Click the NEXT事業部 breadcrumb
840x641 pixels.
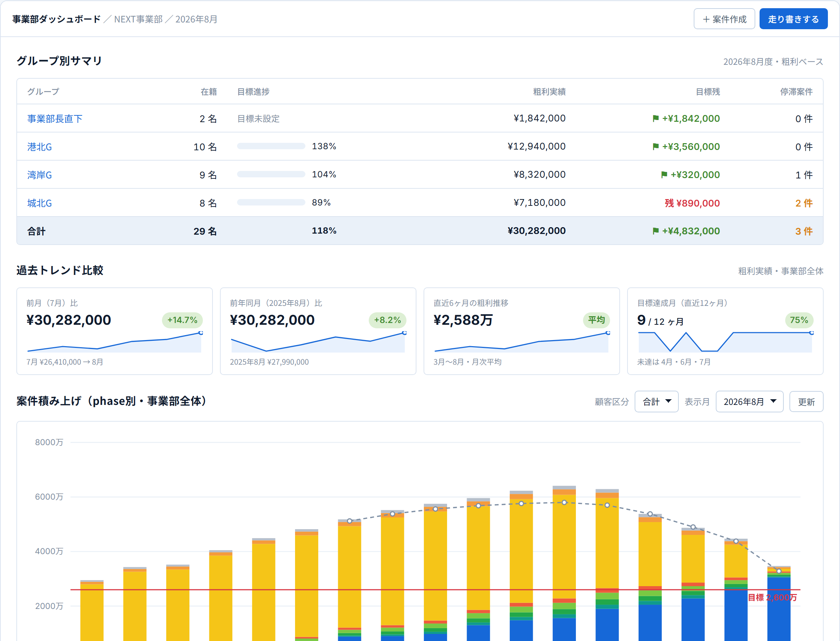(x=138, y=19)
